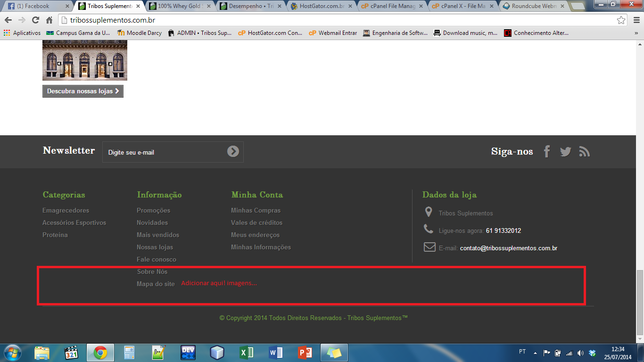The width and height of the screenshot is (644, 362).
Task: Click the browser forward arrow
Action: (22, 20)
